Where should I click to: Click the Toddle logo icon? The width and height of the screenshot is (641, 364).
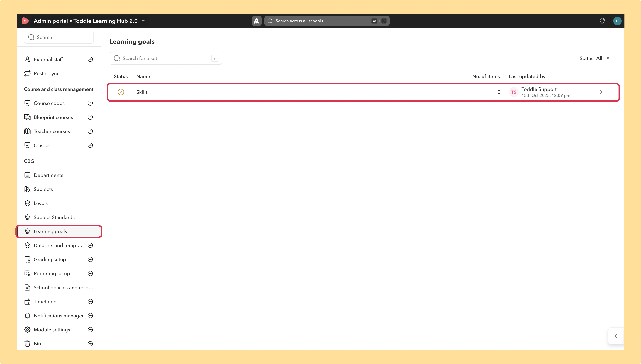(x=25, y=21)
